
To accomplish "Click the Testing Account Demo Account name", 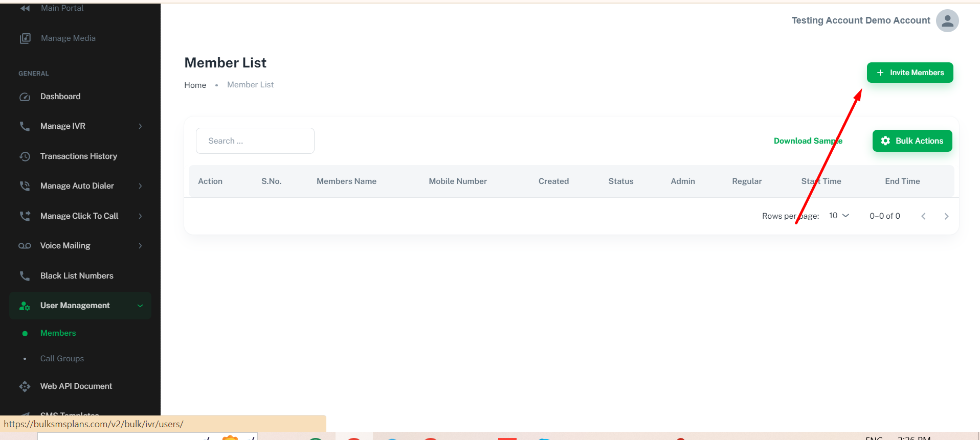I will pyautogui.click(x=861, y=20).
